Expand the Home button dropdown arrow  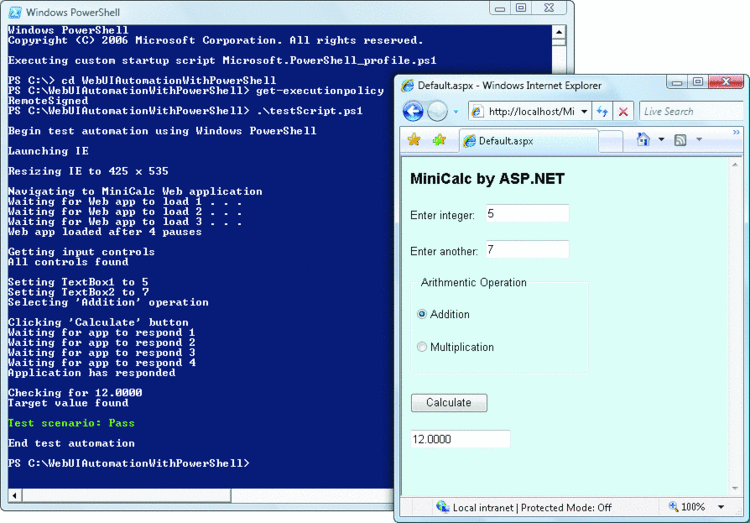click(662, 139)
